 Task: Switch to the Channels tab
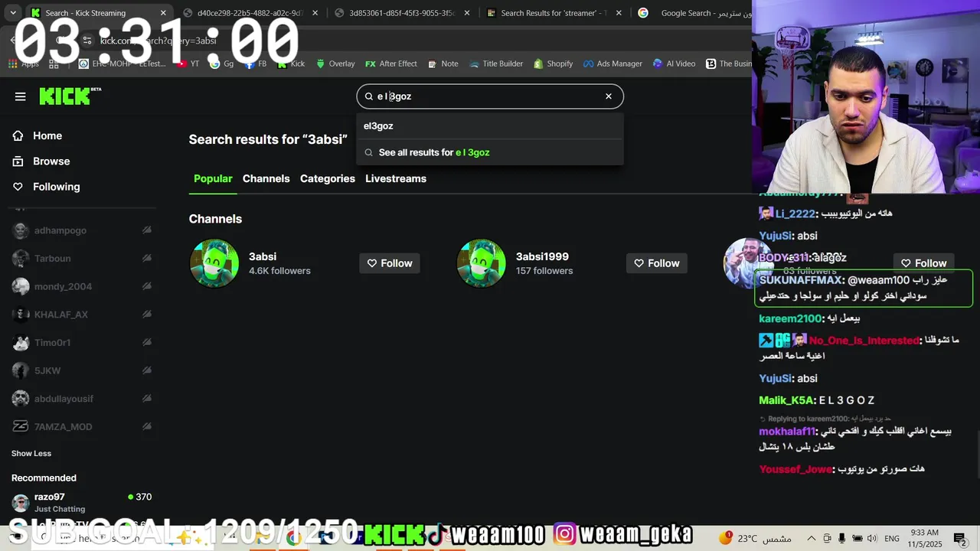pos(266,178)
